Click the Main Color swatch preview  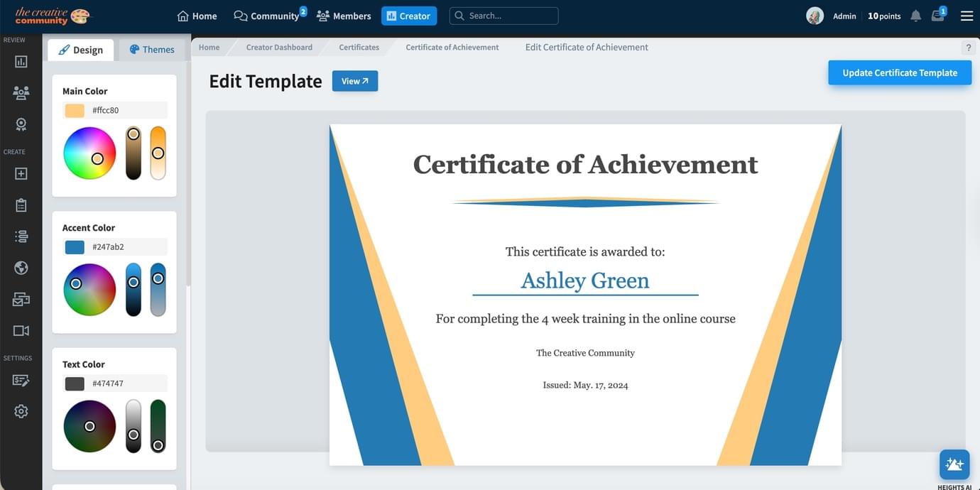coord(75,111)
